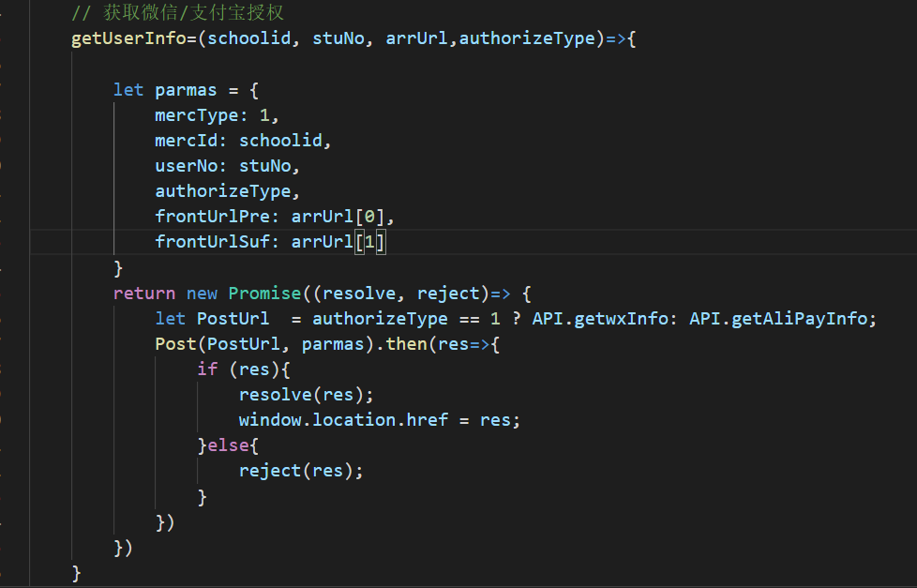Viewport: 917px width, 588px height.
Task: Click window.location.href assignment line
Action: (379, 420)
